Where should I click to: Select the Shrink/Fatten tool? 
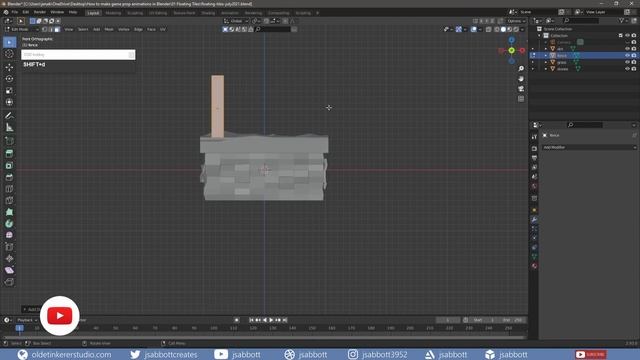coord(9,258)
